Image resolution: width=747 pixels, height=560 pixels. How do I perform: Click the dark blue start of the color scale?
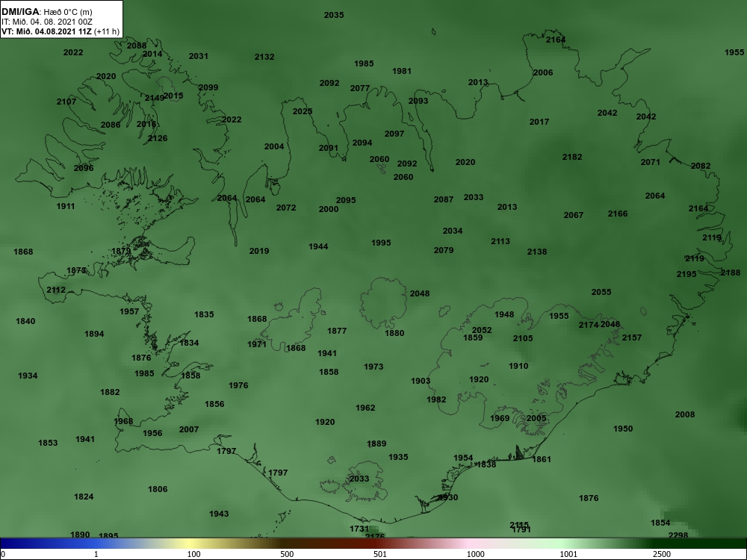tap(10, 544)
